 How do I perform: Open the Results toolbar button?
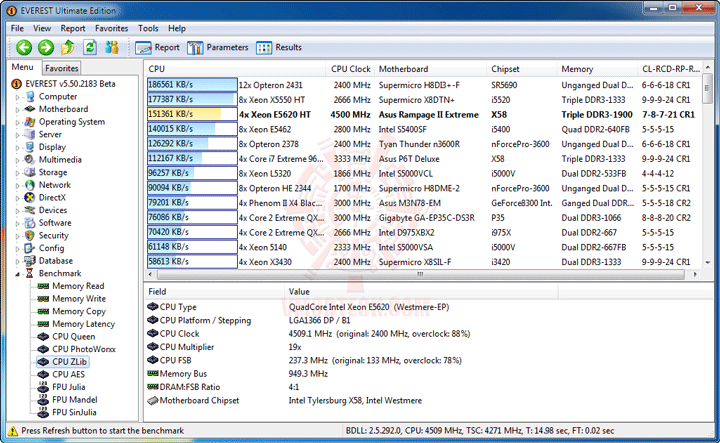[279, 47]
